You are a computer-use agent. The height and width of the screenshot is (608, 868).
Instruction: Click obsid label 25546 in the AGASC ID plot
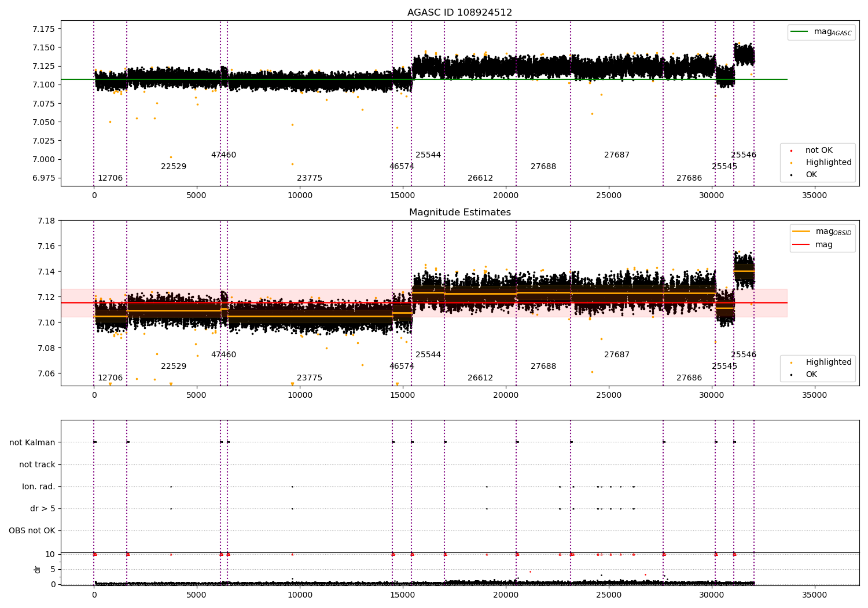click(744, 155)
